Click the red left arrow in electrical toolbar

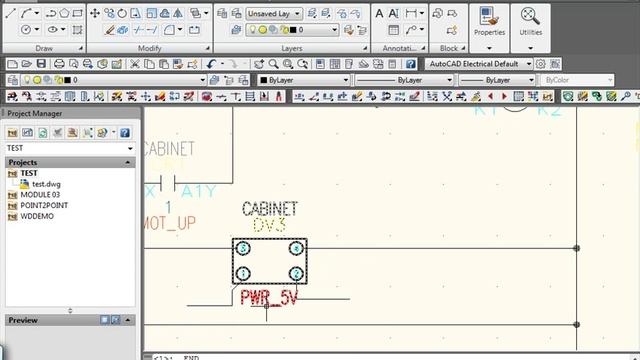pyautogui.click(x=491, y=96)
